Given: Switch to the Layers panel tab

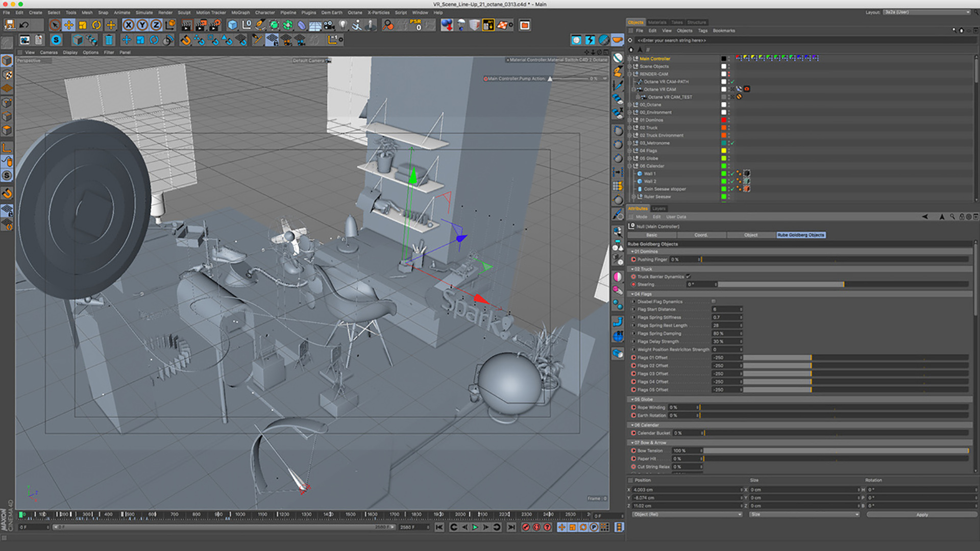Looking at the screenshot, I should 659,209.
